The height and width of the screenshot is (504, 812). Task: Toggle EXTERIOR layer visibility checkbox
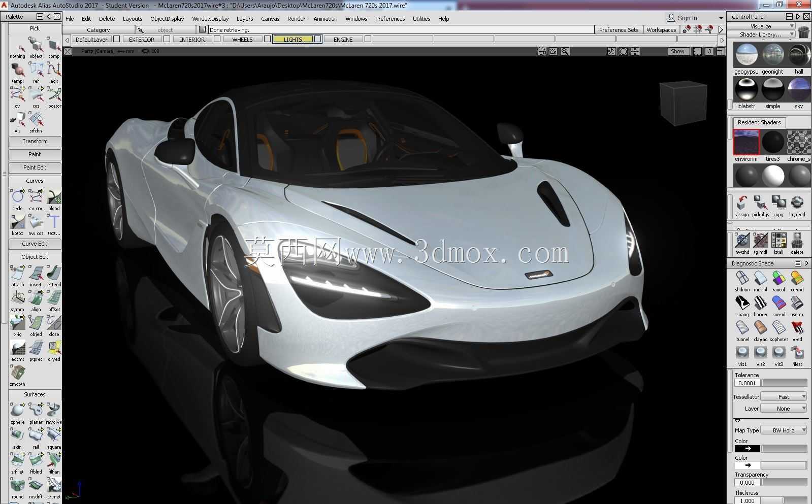point(167,39)
